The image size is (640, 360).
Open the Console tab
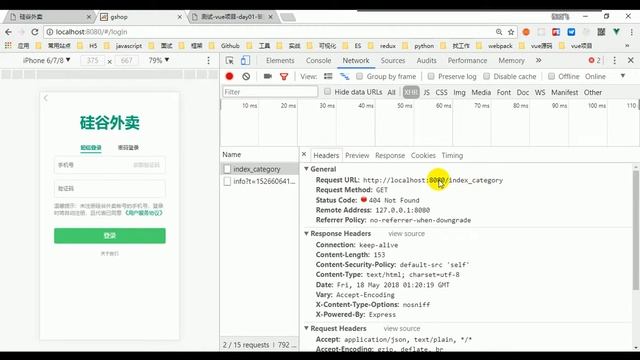point(318,60)
